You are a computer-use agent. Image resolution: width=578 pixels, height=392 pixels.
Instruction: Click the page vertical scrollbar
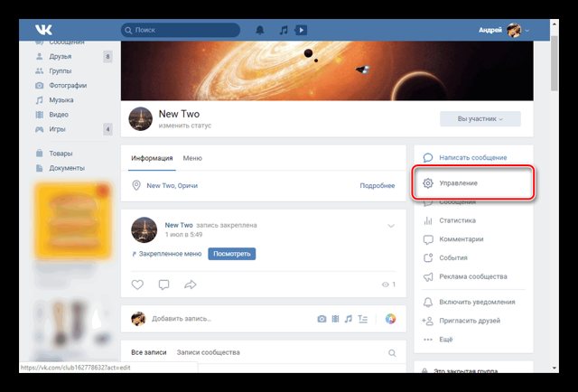coord(555,63)
